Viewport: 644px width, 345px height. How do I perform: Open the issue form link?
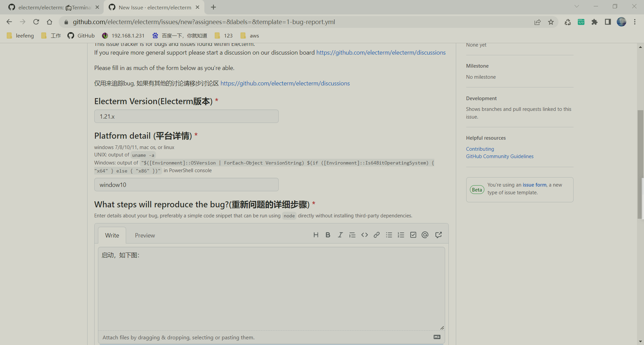click(534, 185)
